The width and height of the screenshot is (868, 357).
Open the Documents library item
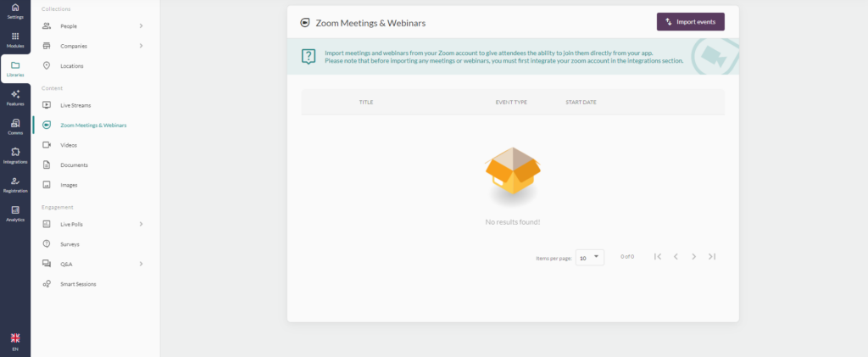74,165
